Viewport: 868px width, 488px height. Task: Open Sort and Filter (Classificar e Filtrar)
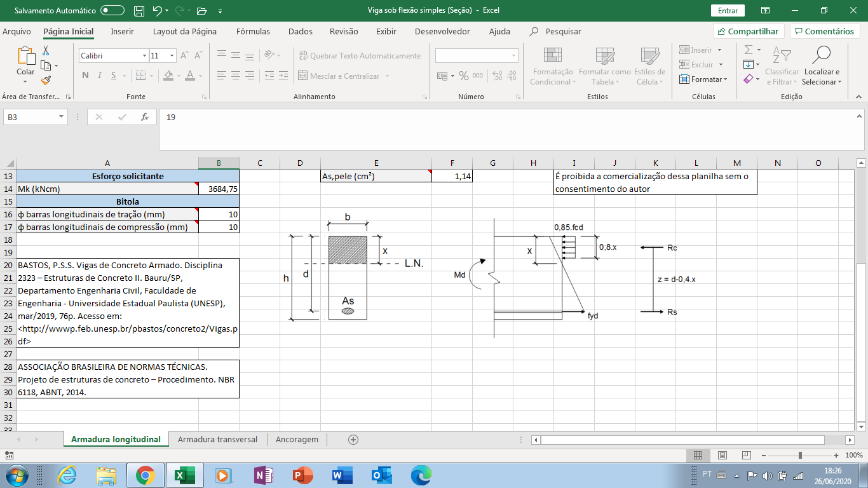pos(782,65)
